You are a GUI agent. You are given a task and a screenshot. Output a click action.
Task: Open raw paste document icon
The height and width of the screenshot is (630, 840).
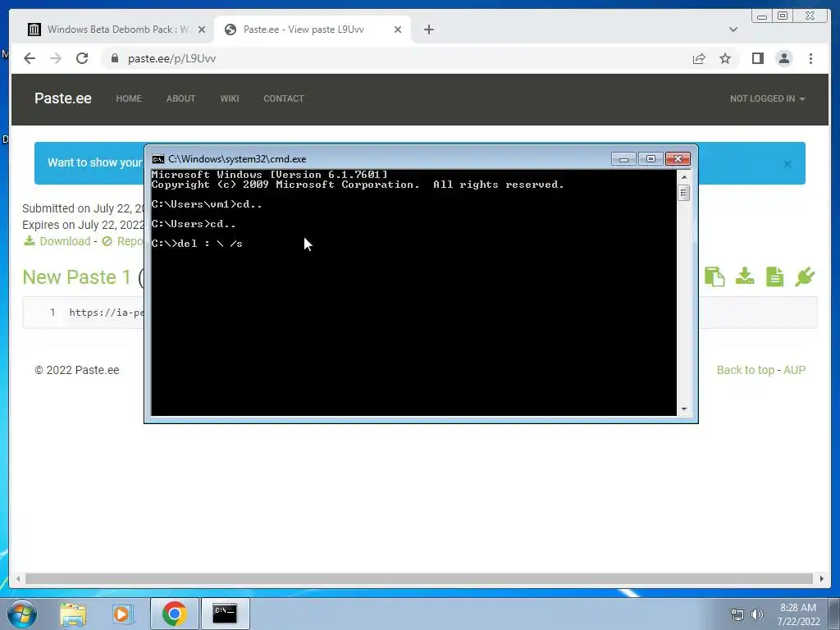pyautogui.click(x=774, y=277)
